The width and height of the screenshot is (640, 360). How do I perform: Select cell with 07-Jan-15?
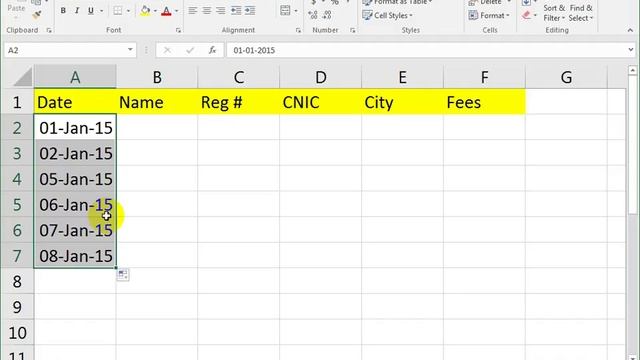pos(75,230)
